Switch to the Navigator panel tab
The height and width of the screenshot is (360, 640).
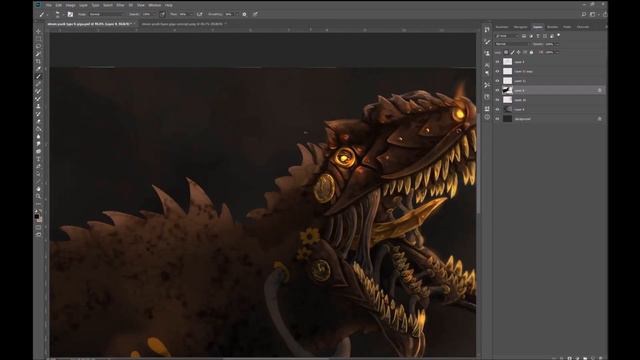pyautogui.click(x=520, y=27)
